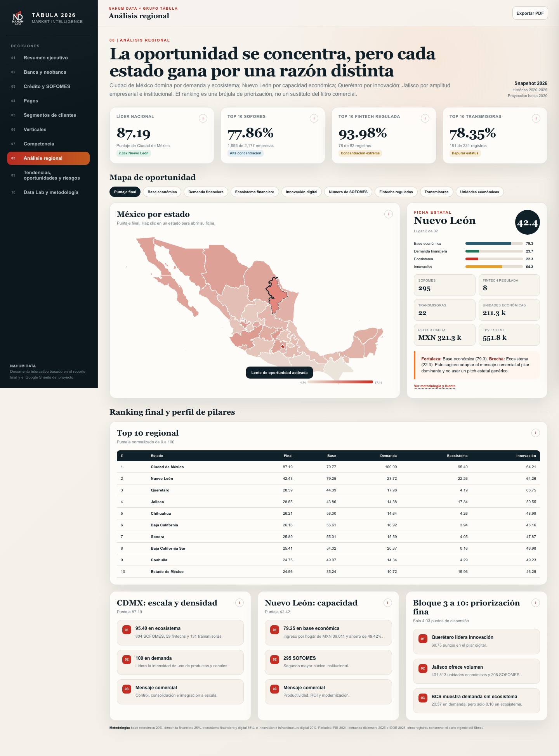The height and width of the screenshot is (756, 559).
Task: Open info icon on Top 10 Fintech Regulada card
Action: coord(425,118)
